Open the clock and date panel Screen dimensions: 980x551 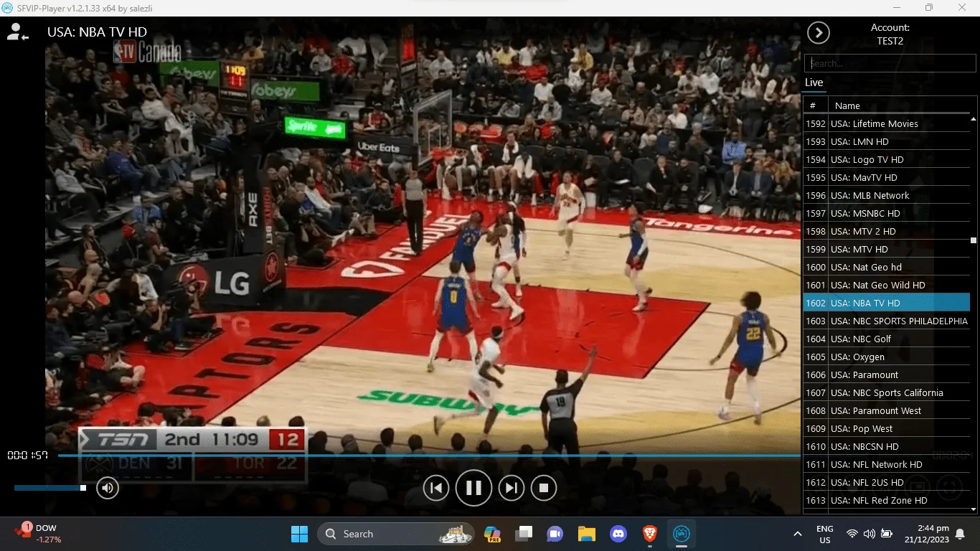tap(925, 534)
